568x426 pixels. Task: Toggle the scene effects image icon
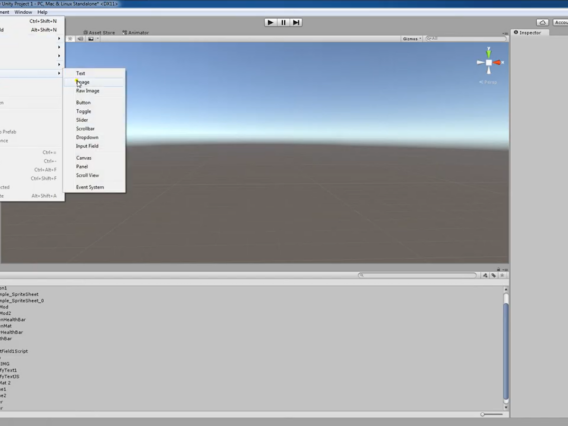pyautogui.click(x=91, y=39)
